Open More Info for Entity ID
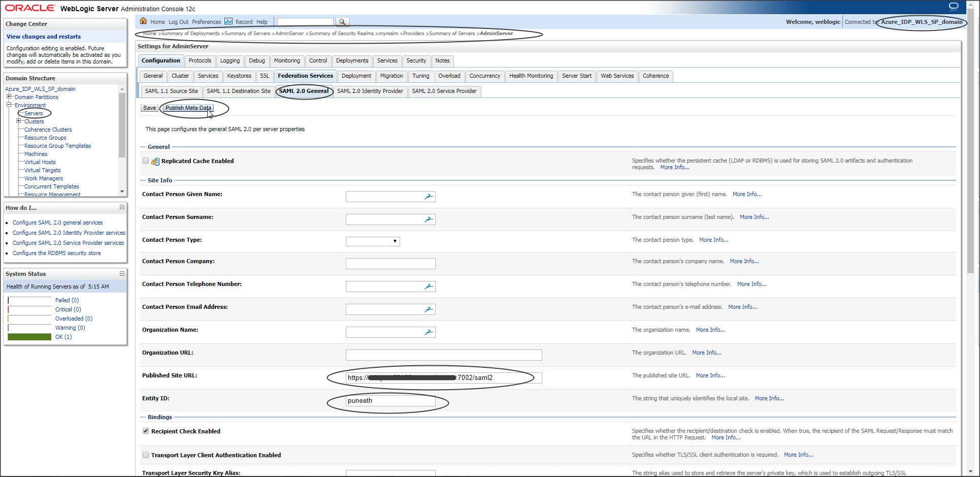Image resolution: width=980 pixels, height=477 pixels. [769, 398]
